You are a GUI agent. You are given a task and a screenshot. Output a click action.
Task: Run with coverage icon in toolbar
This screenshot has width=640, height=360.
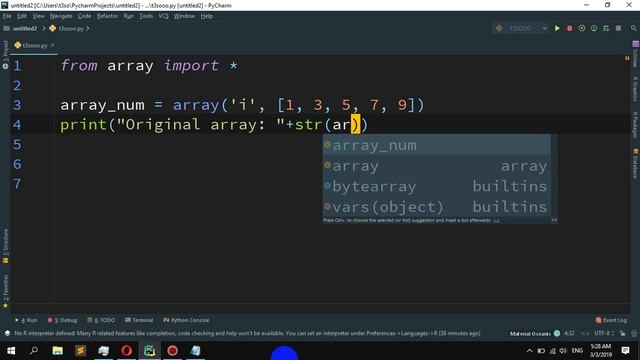pyautogui.click(x=582, y=28)
